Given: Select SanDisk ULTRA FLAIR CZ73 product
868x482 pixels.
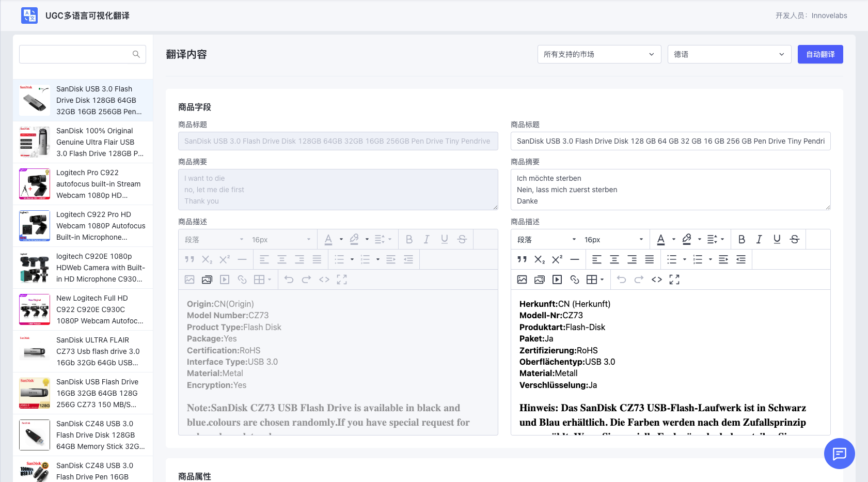Looking at the screenshot, I should 83,351.
